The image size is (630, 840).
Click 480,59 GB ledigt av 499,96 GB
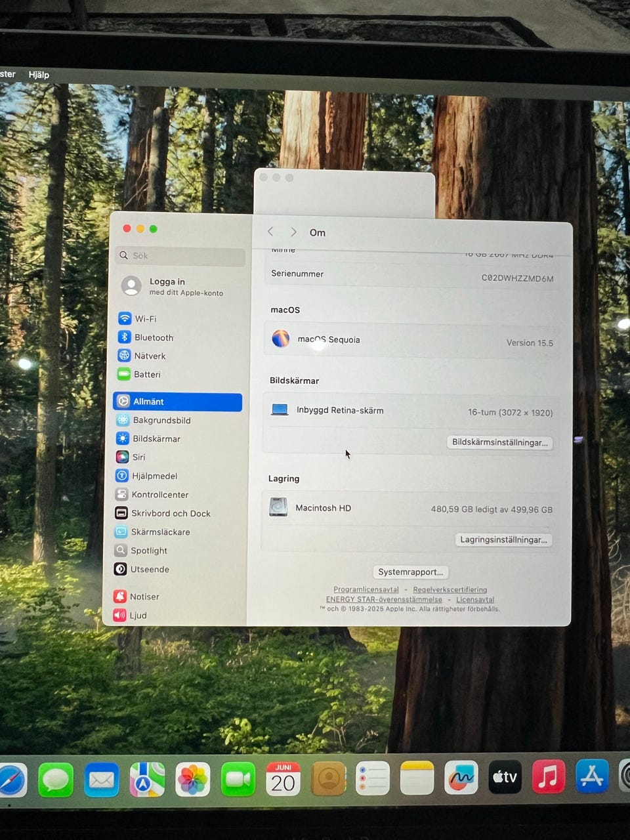coord(492,509)
